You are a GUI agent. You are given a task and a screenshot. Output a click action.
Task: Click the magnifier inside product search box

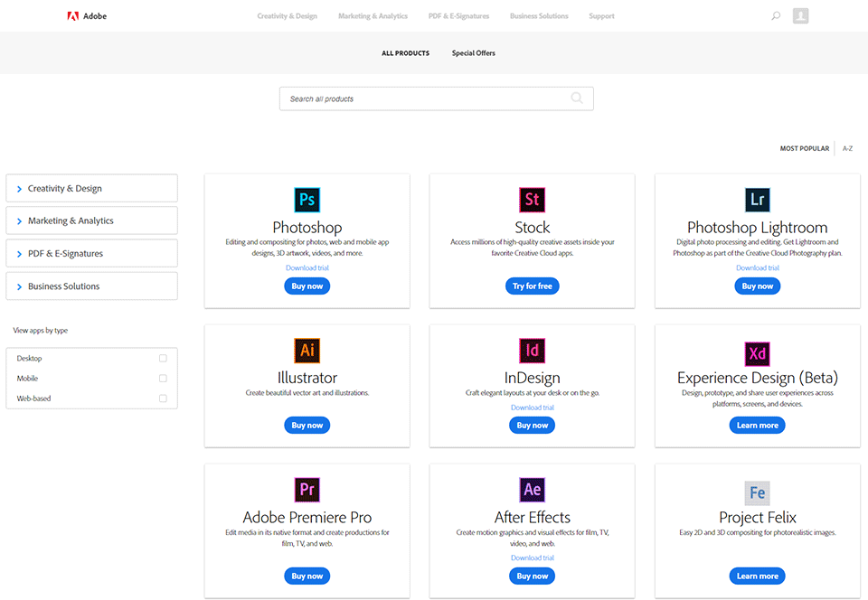click(577, 98)
